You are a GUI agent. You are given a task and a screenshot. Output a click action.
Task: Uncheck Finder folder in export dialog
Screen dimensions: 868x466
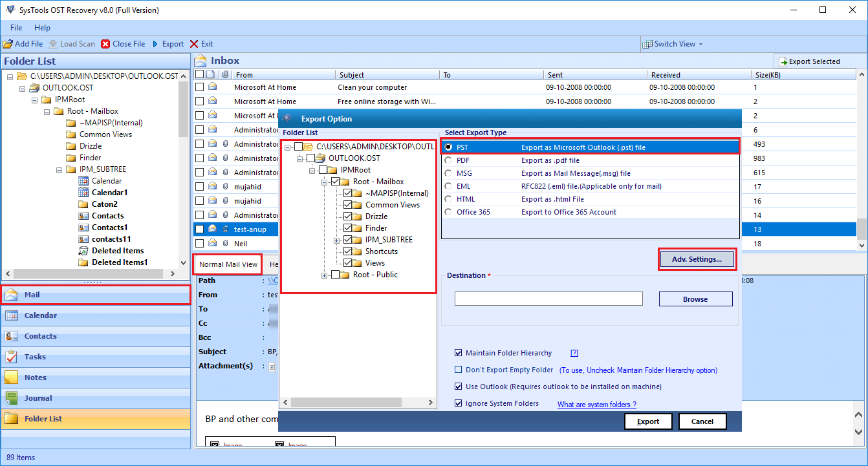(348, 228)
